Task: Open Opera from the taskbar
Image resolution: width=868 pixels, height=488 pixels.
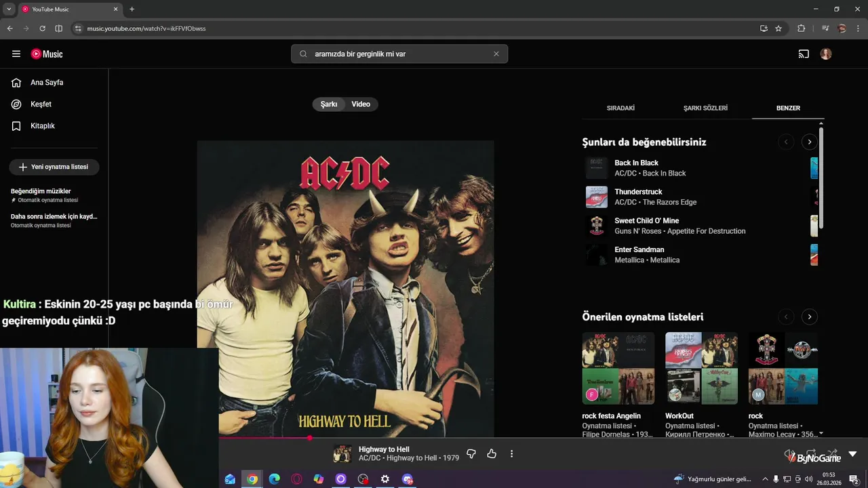Action: [296, 479]
